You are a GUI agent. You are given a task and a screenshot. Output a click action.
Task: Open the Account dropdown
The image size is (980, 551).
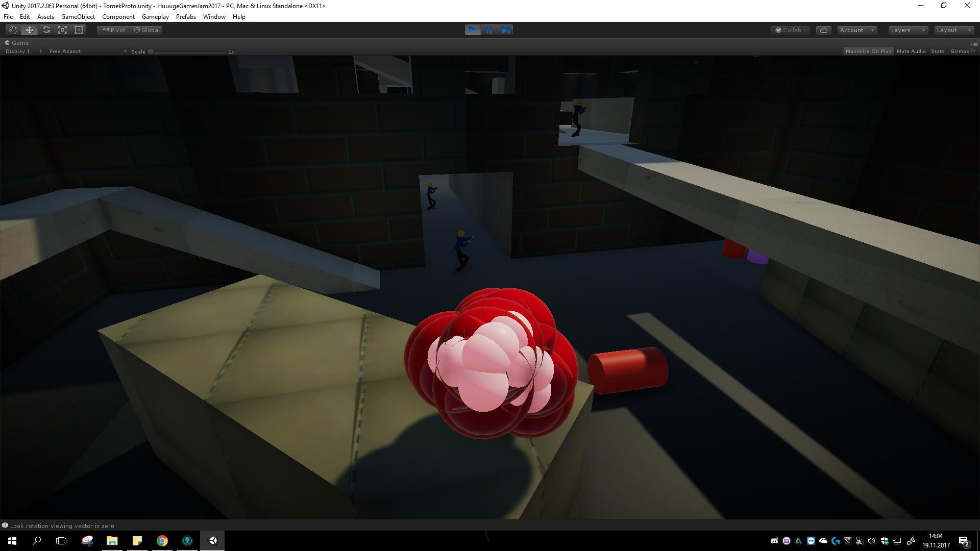(857, 30)
